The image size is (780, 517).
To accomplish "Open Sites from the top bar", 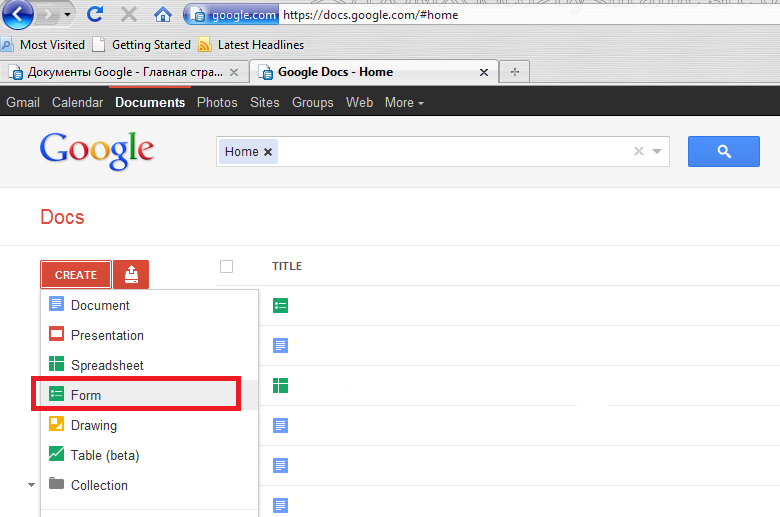I will [265, 103].
